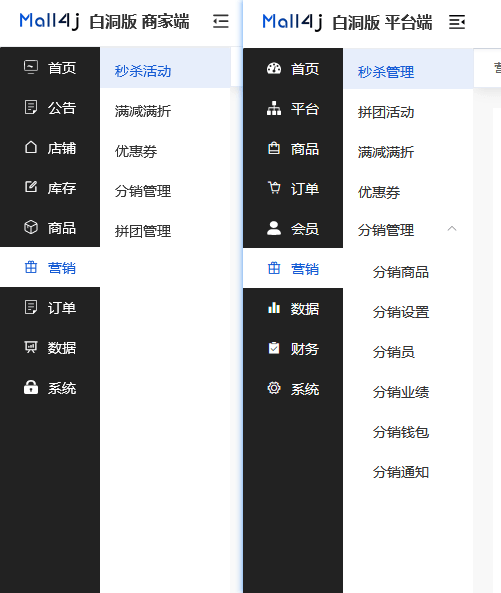Click the 平台 hierarchy icon in the platform sidebar
The height and width of the screenshot is (593, 501).
click(x=274, y=109)
